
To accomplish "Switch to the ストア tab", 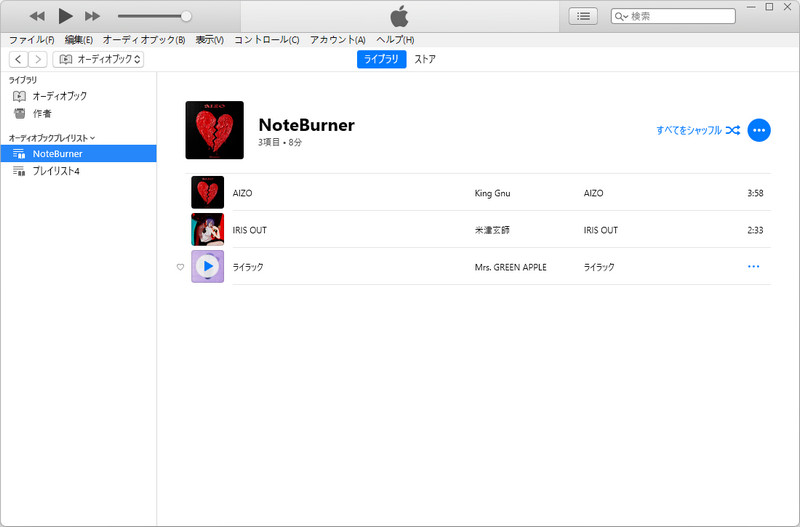I will [425, 59].
